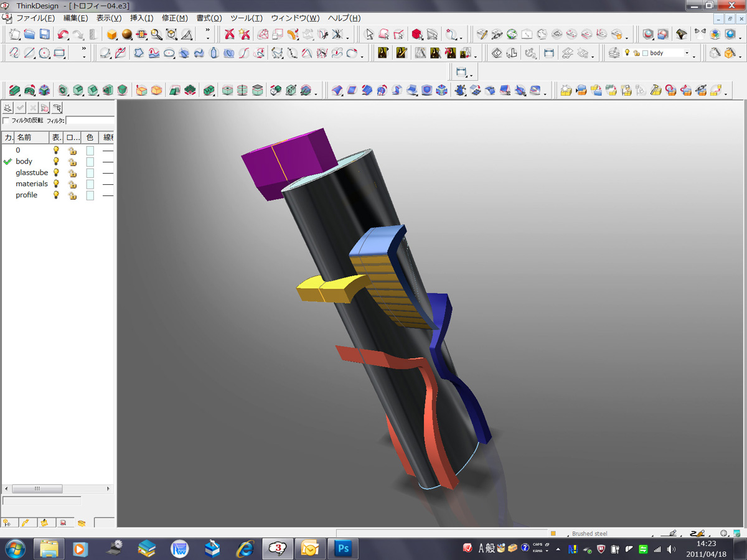Select the profile layer row
The width and height of the screenshot is (747, 560).
coord(27,195)
